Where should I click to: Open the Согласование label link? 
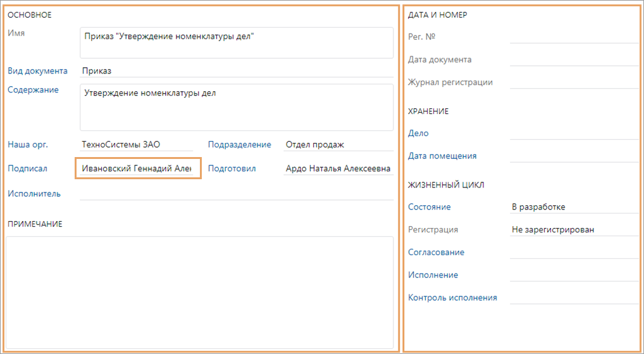point(436,252)
